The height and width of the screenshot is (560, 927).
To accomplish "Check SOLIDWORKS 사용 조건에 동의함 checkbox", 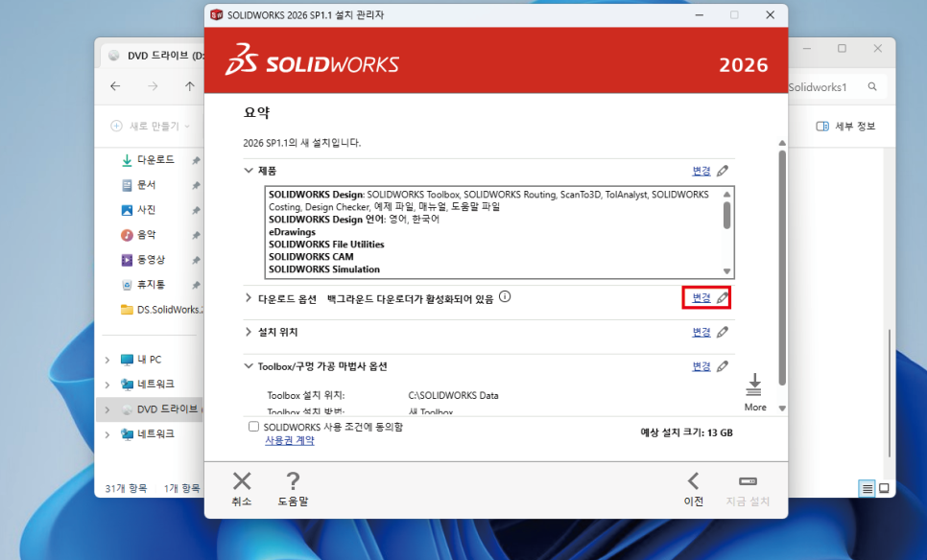I will pos(253,427).
